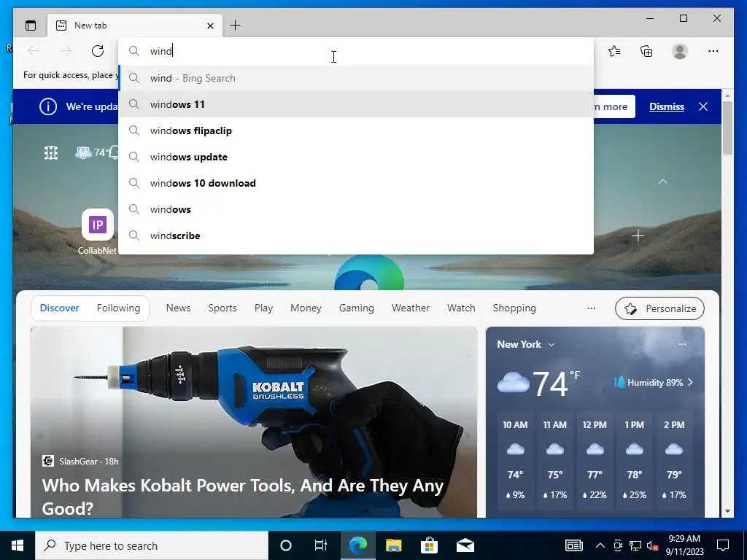Image resolution: width=747 pixels, height=560 pixels.
Task: Open the Windows Start menu
Action: [x=18, y=545]
